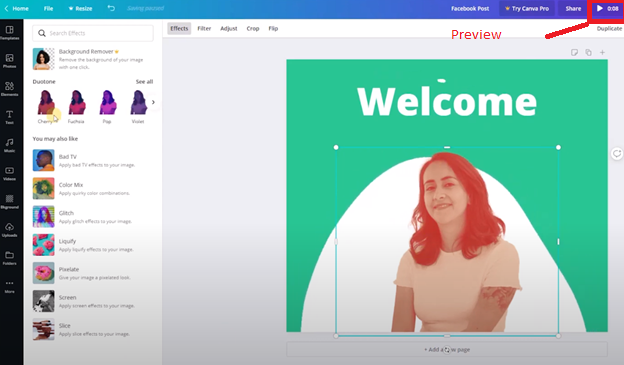
Task: Expand the More sidebar options
Action: pos(10,287)
